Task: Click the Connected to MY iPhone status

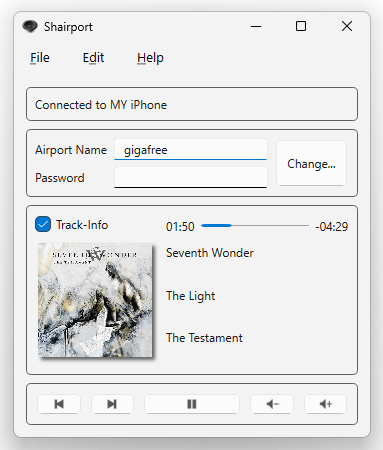Action: (101, 105)
